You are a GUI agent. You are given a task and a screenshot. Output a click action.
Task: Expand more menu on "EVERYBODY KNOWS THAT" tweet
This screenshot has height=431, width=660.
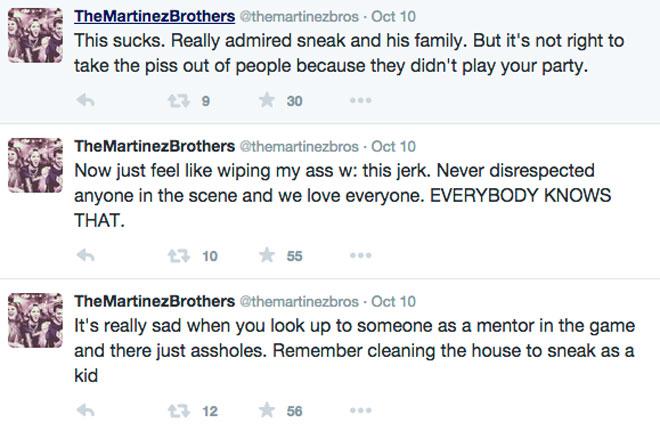pyautogui.click(x=361, y=256)
